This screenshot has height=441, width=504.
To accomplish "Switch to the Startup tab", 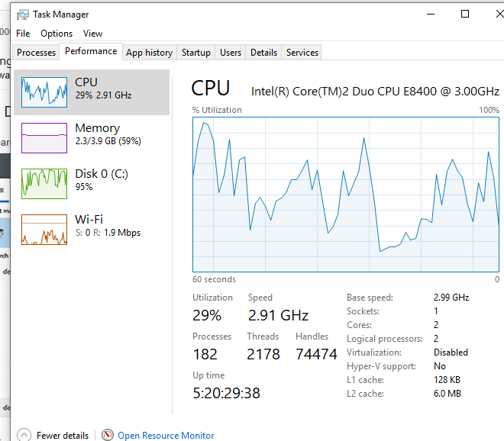I will click(x=196, y=53).
